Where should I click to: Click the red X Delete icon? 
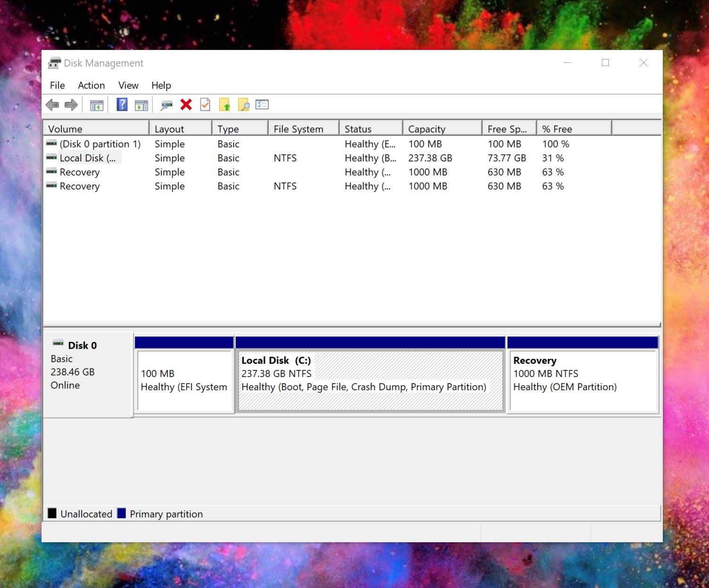coord(186,105)
